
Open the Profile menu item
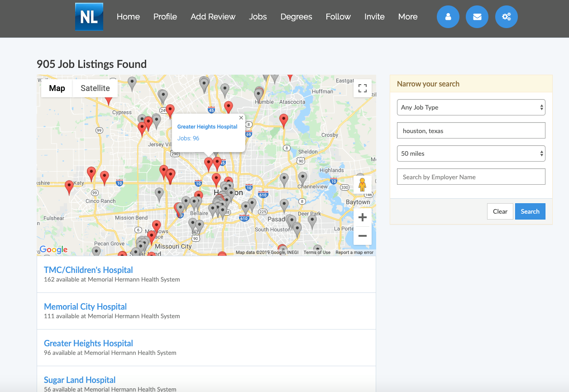[x=165, y=17]
